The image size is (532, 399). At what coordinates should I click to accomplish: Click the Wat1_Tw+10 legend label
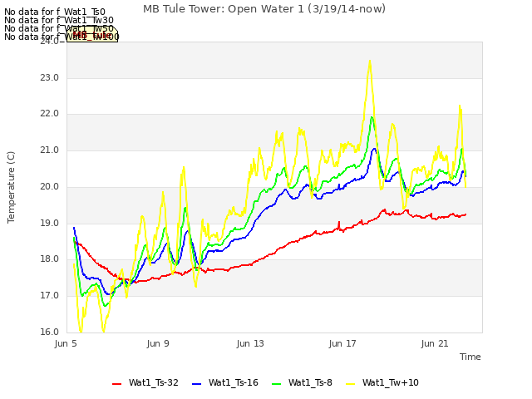(390, 382)
